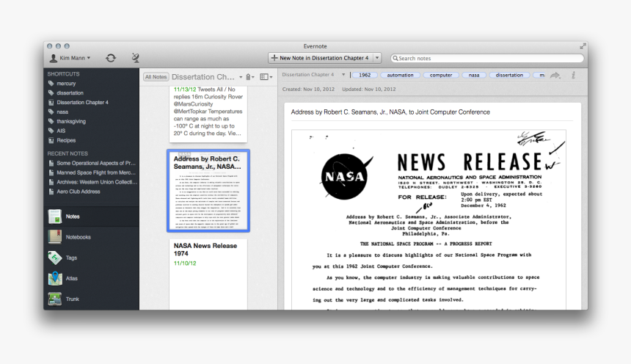Click the share arrow icon
Screen dimensions: 631x364
click(x=555, y=76)
